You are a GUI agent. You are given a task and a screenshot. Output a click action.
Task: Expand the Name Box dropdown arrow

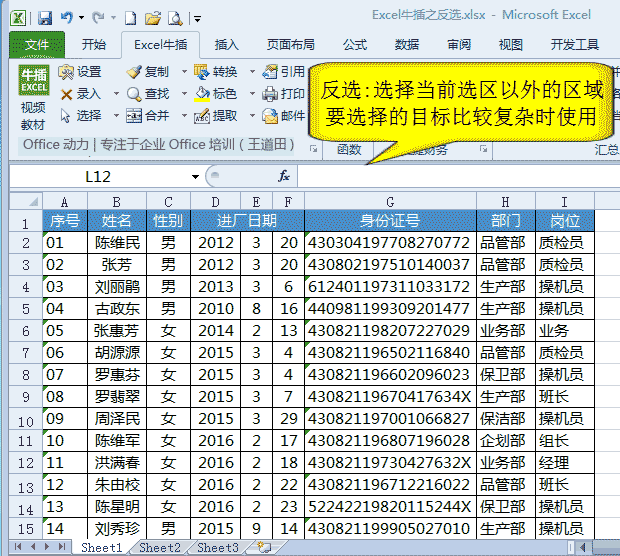tap(195, 177)
